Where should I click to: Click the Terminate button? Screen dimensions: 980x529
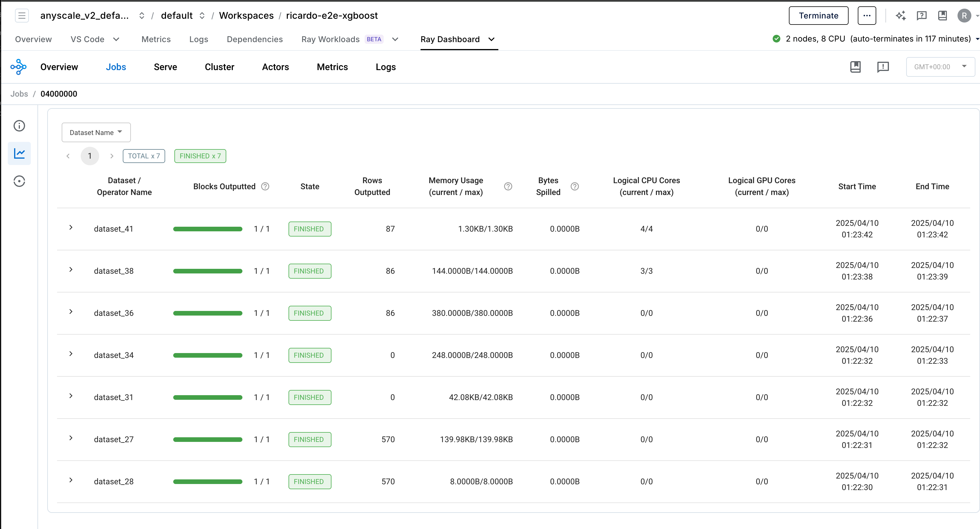(818, 16)
